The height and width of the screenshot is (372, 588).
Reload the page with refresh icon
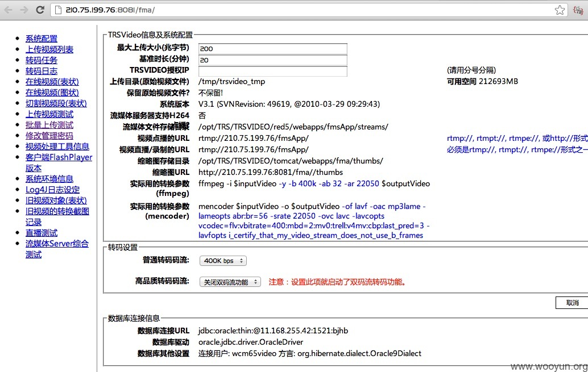point(40,10)
